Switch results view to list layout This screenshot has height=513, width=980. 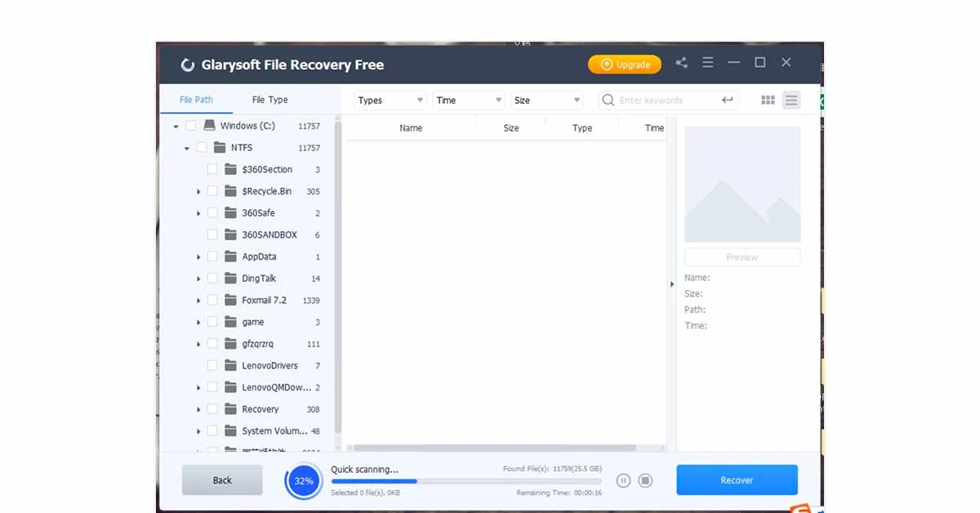pyautogui.click(x=791, y=100)
